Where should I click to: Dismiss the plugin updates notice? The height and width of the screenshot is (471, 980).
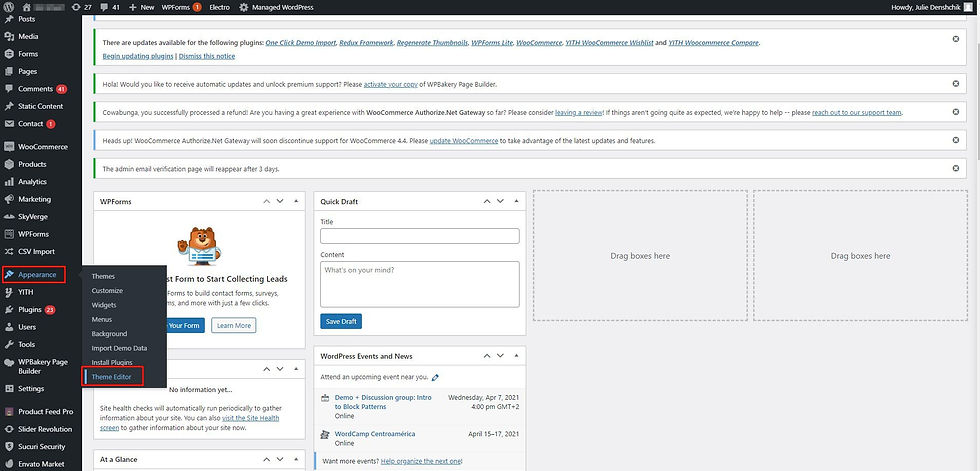(956, 39)
